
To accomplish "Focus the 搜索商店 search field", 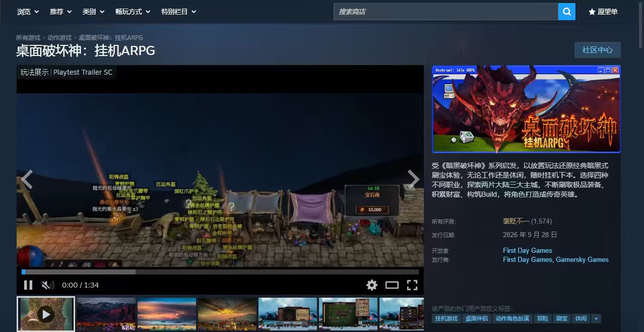I will 445,12.
